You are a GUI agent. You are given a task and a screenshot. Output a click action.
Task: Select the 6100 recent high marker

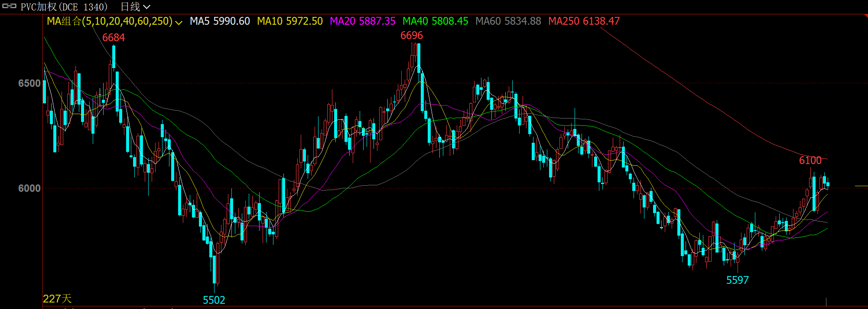pyautogui.click(x=810, y=161)
